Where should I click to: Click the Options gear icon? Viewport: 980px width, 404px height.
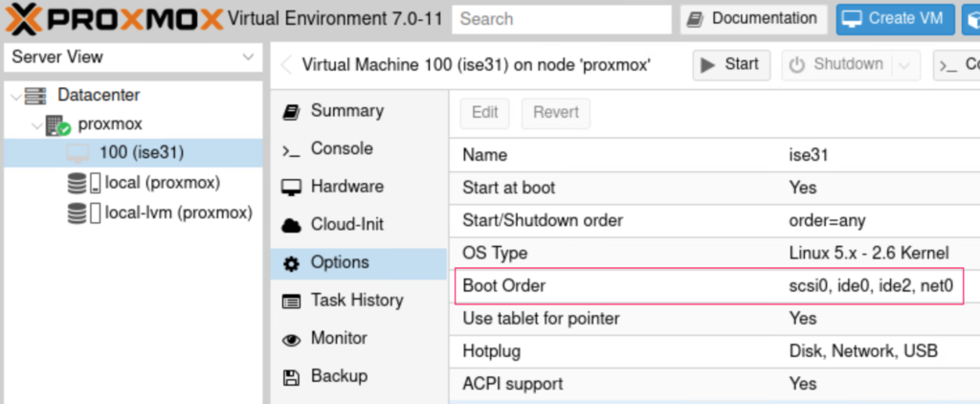point(291,264)
